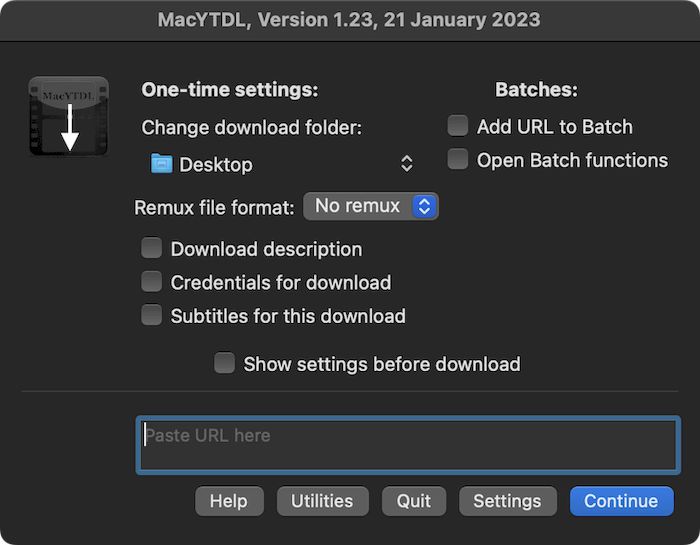The height and width of the screenshot is (545, 700).
Task: Enable Download description option
Action: (x=152, y=248)
